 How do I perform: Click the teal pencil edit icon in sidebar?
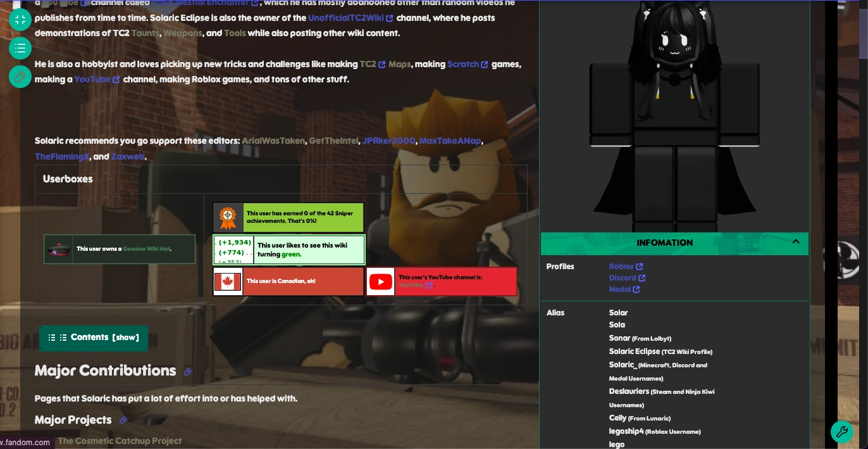tap(20, 77)
